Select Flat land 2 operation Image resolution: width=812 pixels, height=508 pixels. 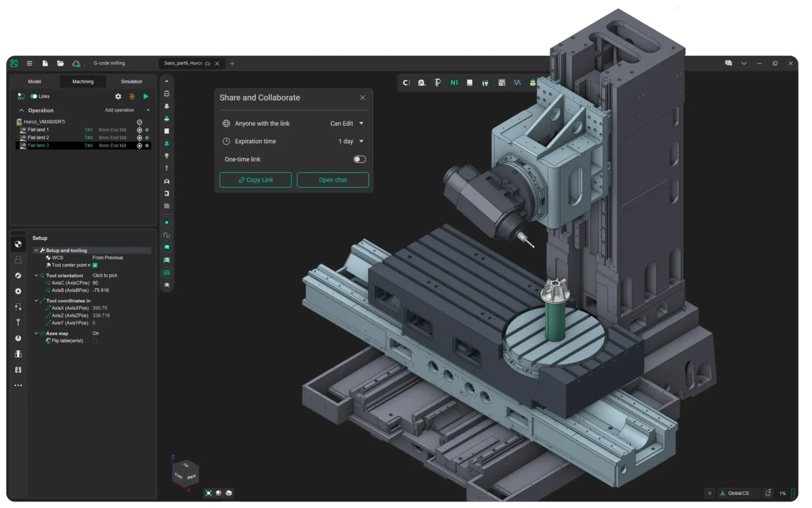38,138
